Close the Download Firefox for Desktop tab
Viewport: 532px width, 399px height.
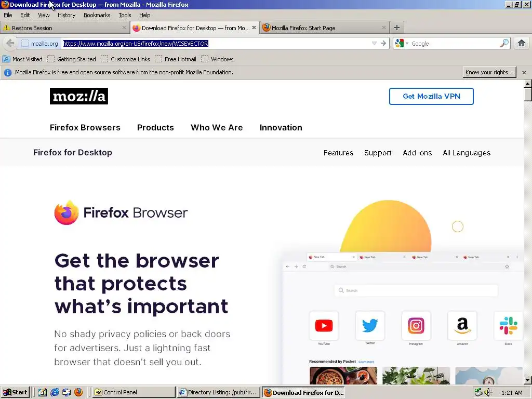[254, 28]
